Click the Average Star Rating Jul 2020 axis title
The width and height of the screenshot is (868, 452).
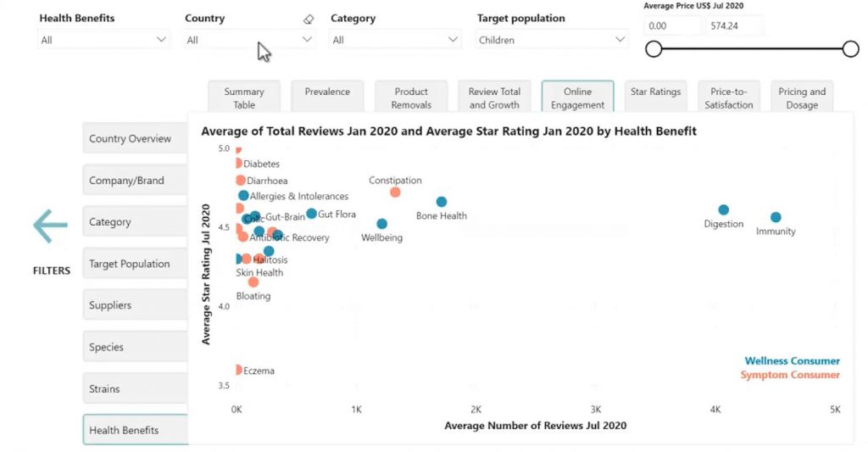[x=206, y=274]
